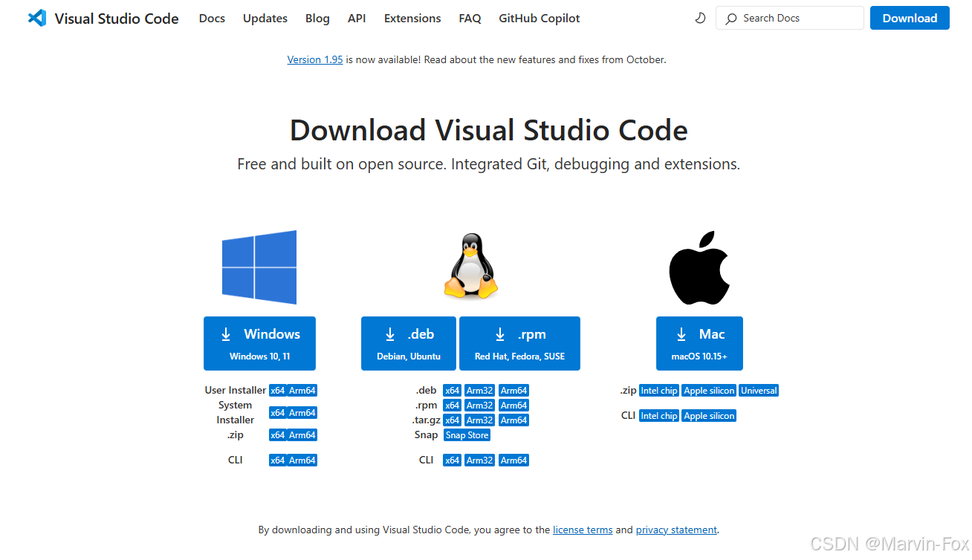The image size is (972, 560).
Task: Toggle the dark theme moon icon
Action: 700,18
